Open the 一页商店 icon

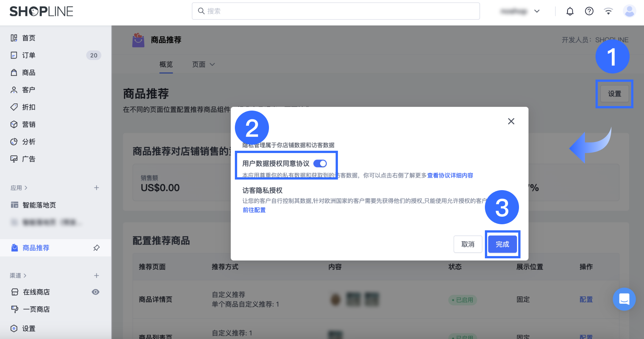(x=15, y=309)
